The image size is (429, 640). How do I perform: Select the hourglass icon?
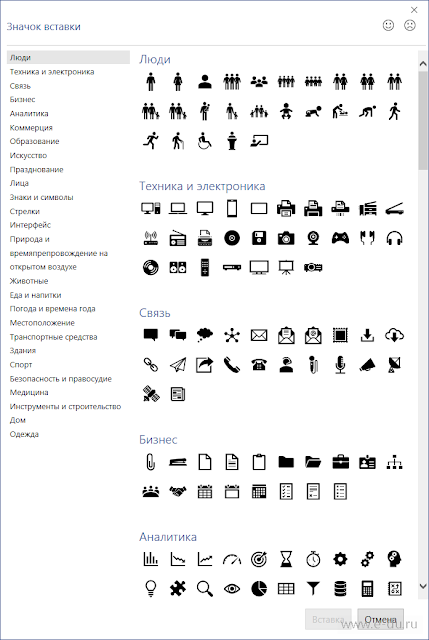coord(286,559)
